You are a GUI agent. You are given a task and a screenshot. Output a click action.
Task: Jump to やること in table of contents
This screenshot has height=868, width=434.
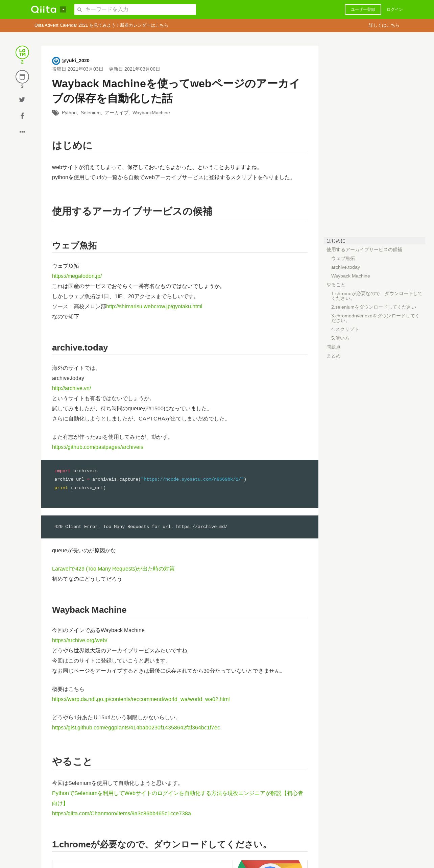[x=336, y=285]
